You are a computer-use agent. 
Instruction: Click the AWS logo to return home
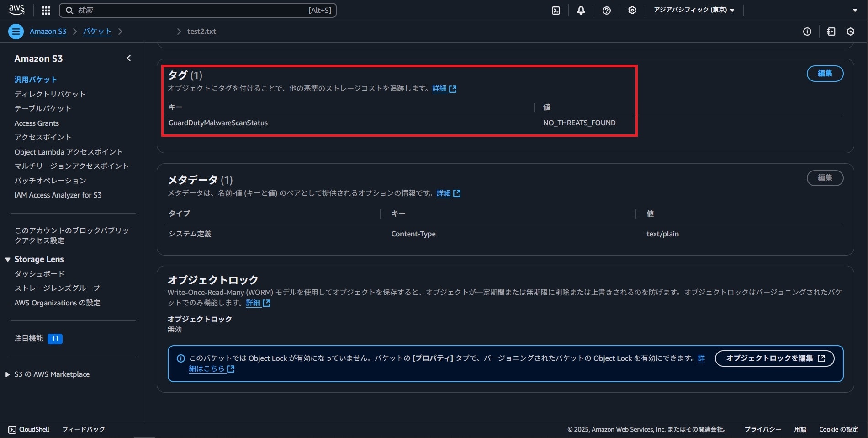(17, 10)
